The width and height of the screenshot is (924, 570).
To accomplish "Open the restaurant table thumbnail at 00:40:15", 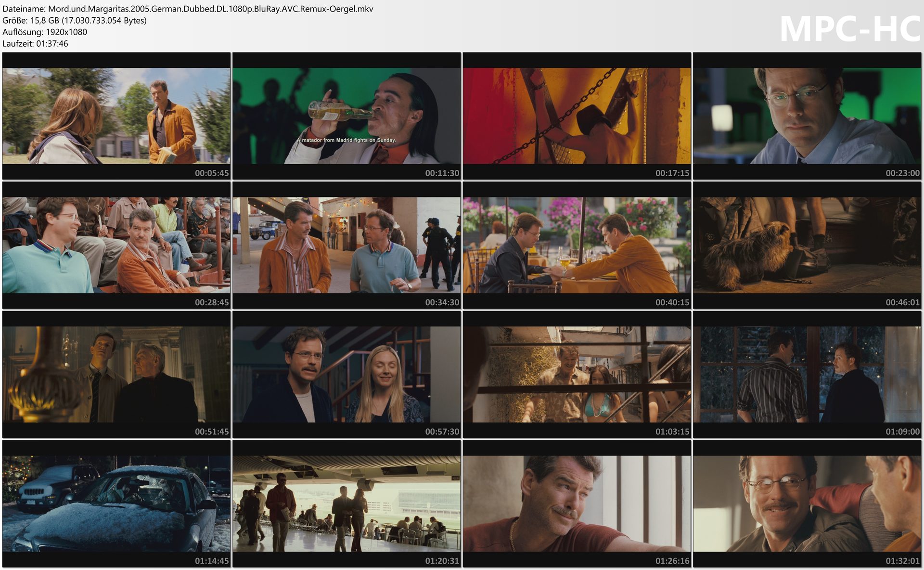I will 577,245.
